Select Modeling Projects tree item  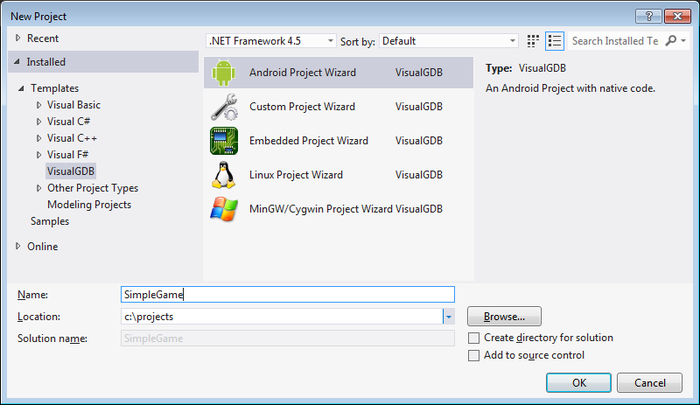[x=89, y=205]
